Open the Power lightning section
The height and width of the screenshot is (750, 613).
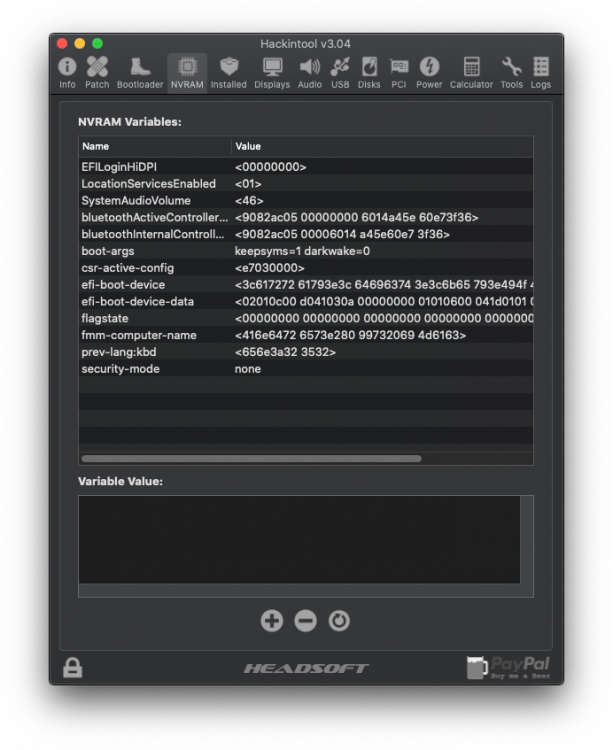click(429, 73)
